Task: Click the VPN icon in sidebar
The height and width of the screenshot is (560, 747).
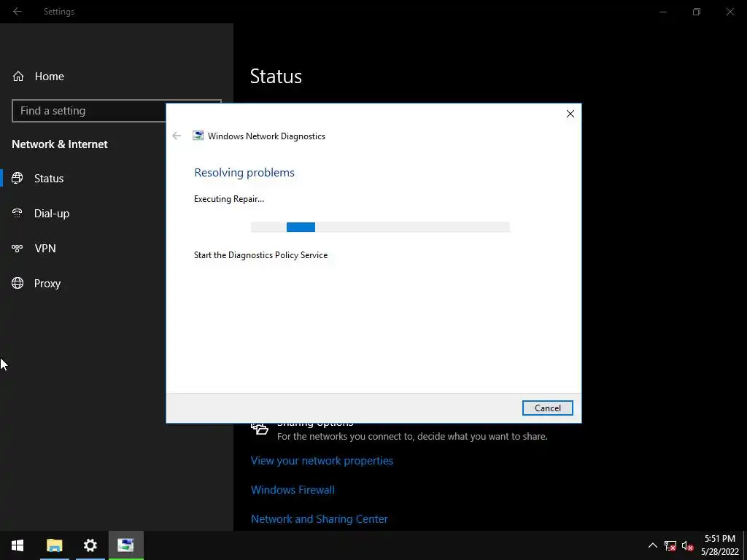Action: tap(18, 248)
